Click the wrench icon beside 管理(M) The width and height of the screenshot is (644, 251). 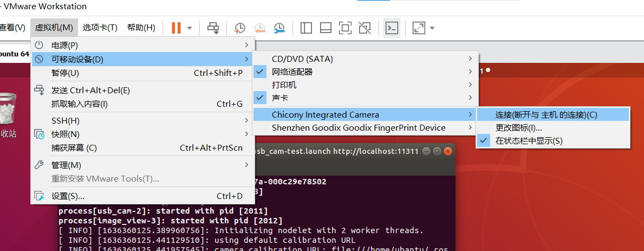(39, 165)
